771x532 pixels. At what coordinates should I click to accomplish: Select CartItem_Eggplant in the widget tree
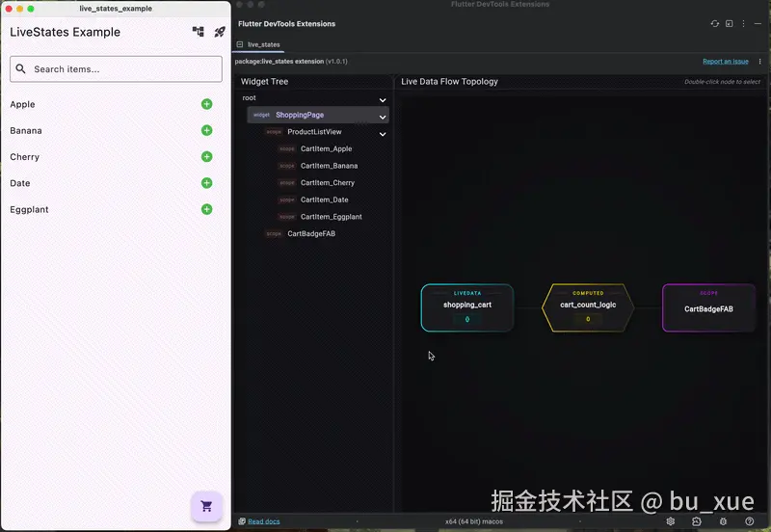tap(331, 216)
